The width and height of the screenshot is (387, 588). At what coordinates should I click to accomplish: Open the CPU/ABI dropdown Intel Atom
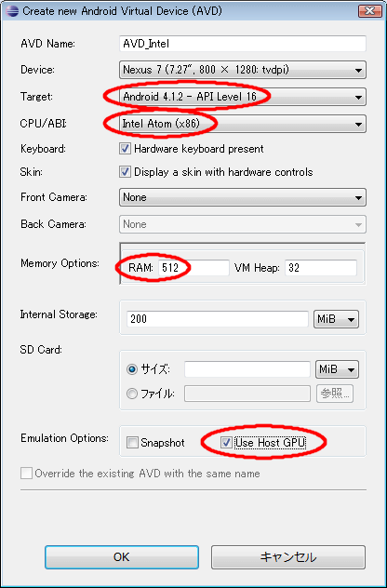[x=243, y=124]
